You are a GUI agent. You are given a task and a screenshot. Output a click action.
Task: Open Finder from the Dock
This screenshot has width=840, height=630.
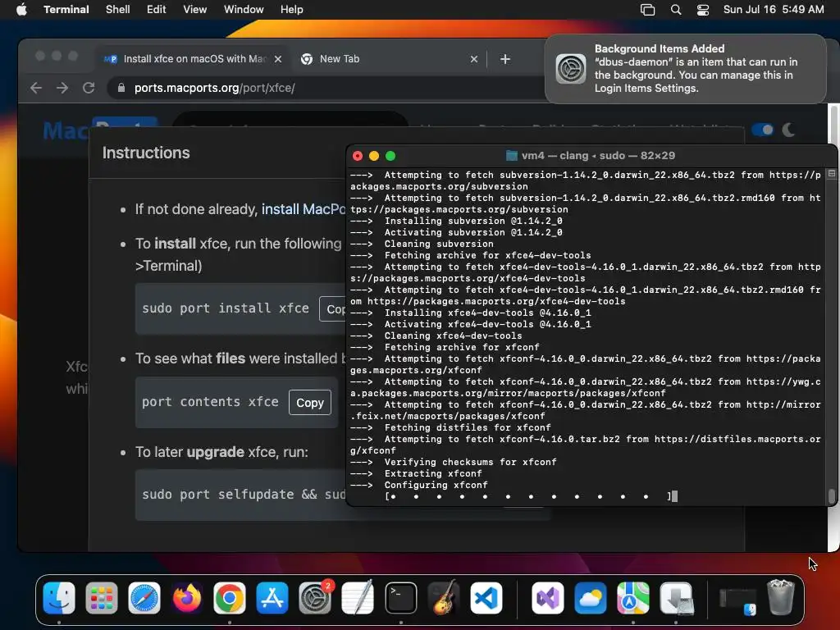point(59,598)
